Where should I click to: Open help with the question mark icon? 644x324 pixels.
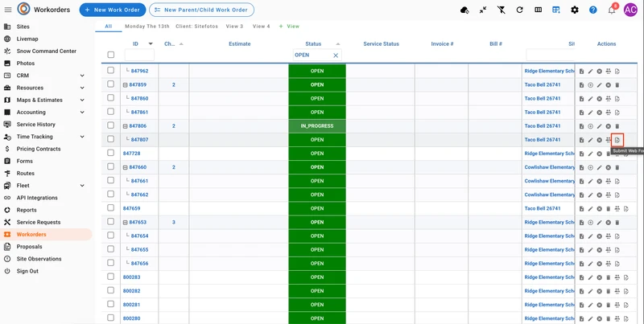[x=593, y=10]
